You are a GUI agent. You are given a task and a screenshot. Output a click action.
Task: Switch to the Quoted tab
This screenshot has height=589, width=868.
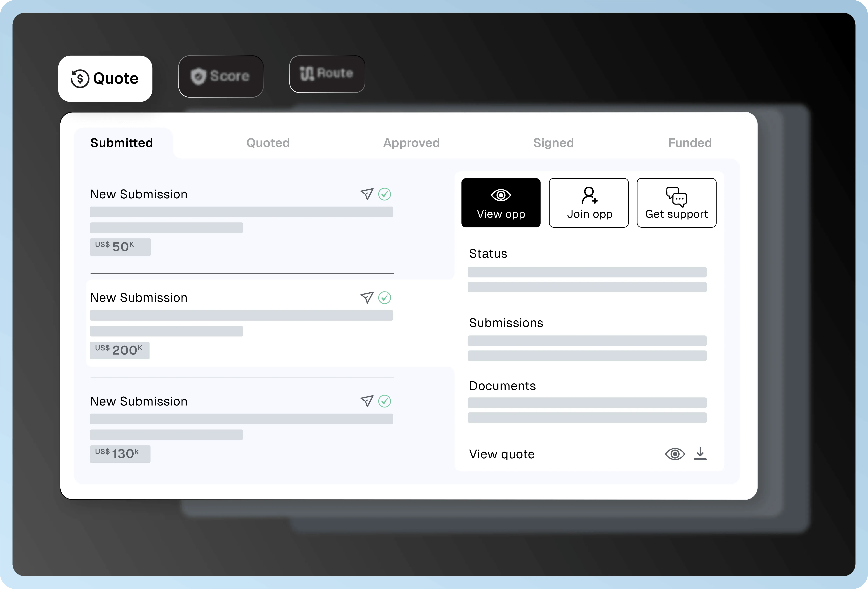(x=268, y=143)
